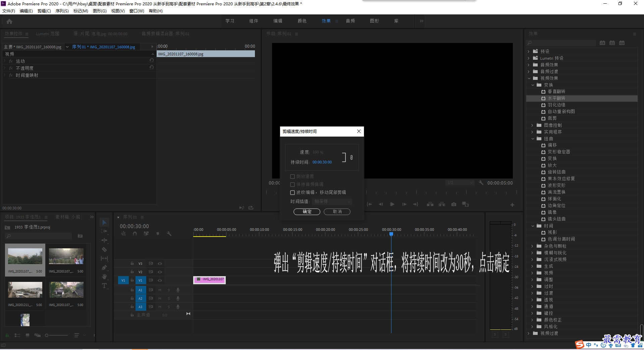Collapse the 视频效果 folder
Viewport: 644px width, 350px height.
[x=529, y=78]
